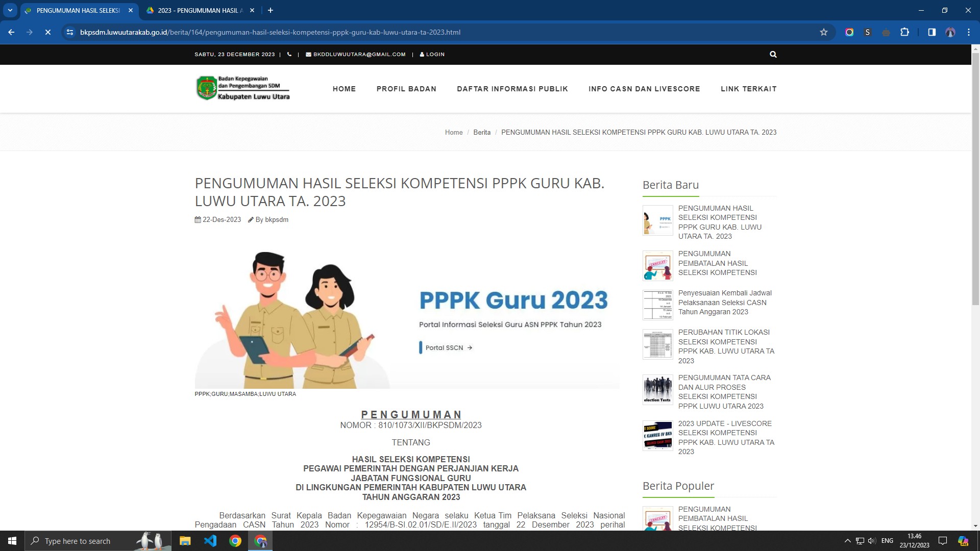The width and height of the screenshot is (980, 551).
Task: Open the tab search dropdown arrow
Action: [x=10, y=10]
